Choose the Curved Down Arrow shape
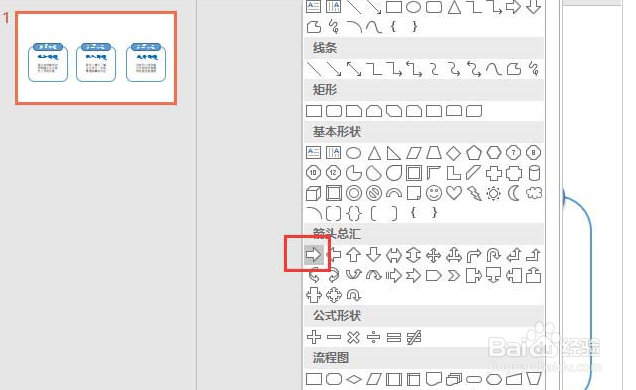This screenshot has height=390, width=636. tap(373, 276)
